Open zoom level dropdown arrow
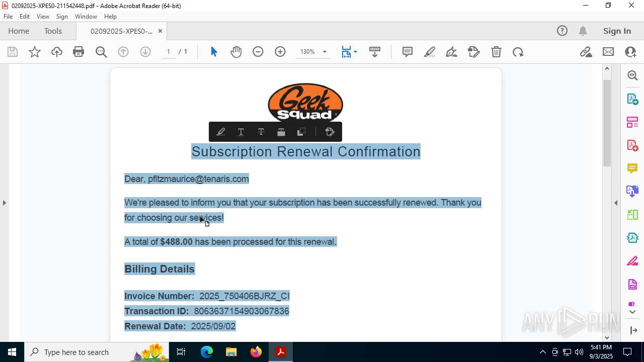 [325, 52]
